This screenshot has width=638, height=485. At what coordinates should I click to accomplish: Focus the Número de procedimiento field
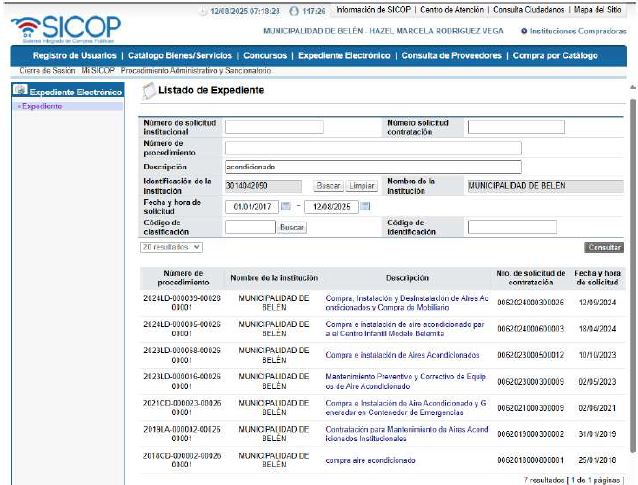tap(373, 148)
